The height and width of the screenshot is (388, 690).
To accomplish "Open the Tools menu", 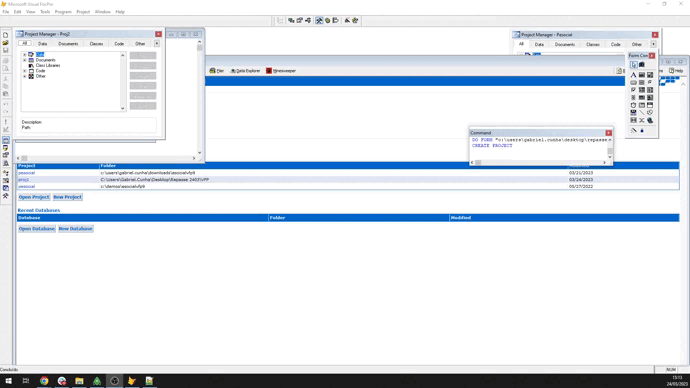I will tap(45, 12).
